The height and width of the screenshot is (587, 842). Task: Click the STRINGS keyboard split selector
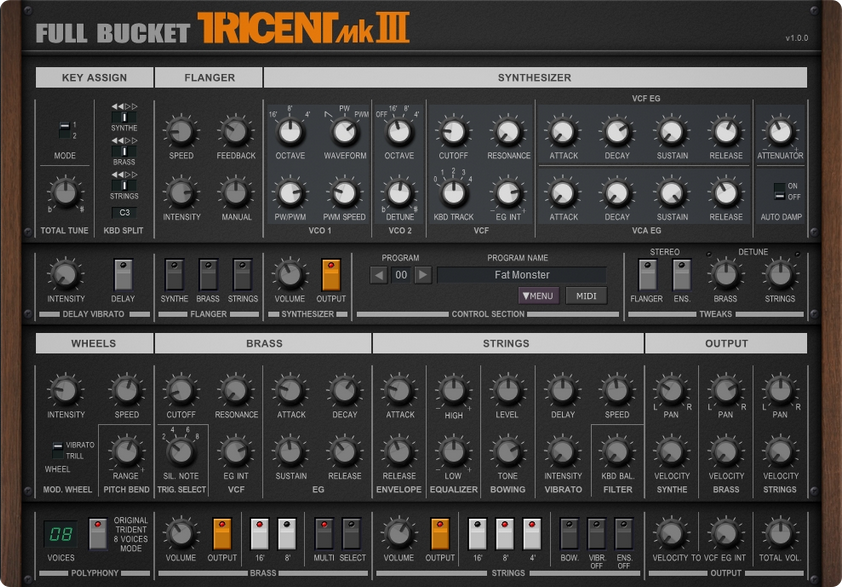[124, 185]
